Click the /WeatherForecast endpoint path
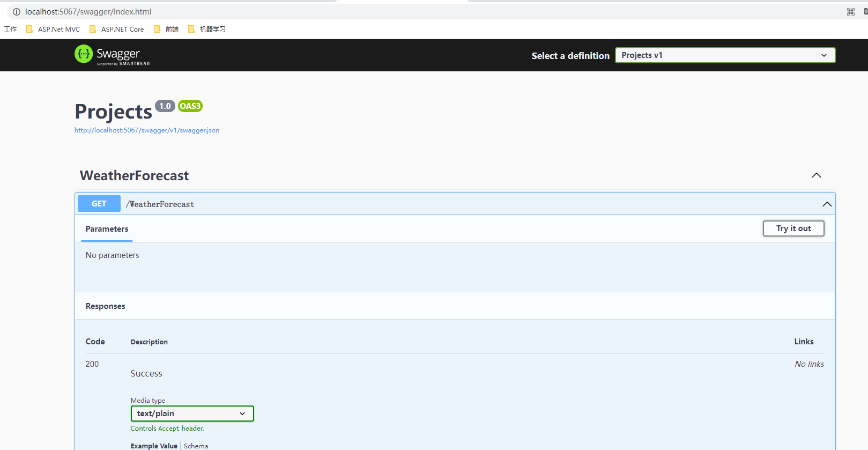Viewport: 868px width, 450px height. pyautogui.click(x=160, y=204)
